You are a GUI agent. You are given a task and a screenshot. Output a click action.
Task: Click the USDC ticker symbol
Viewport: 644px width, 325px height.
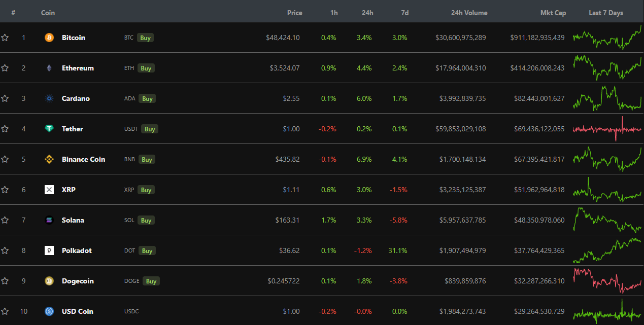(x=131, y=311)
